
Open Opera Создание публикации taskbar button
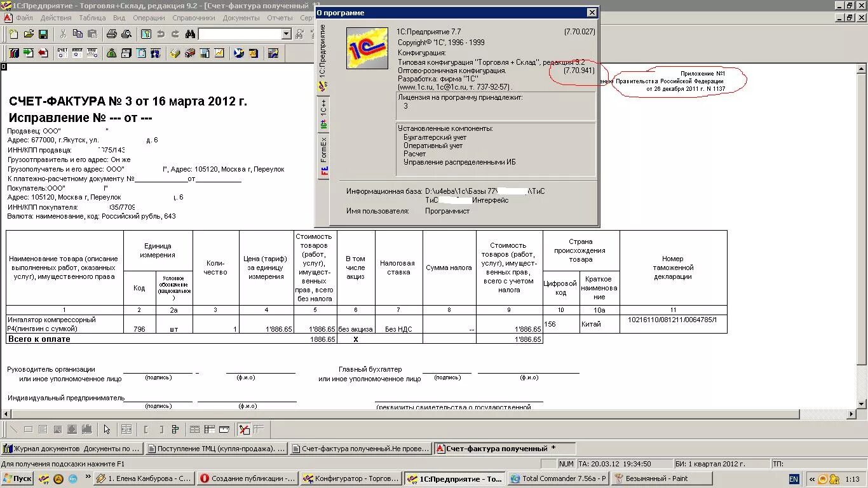tap(247, 478)
